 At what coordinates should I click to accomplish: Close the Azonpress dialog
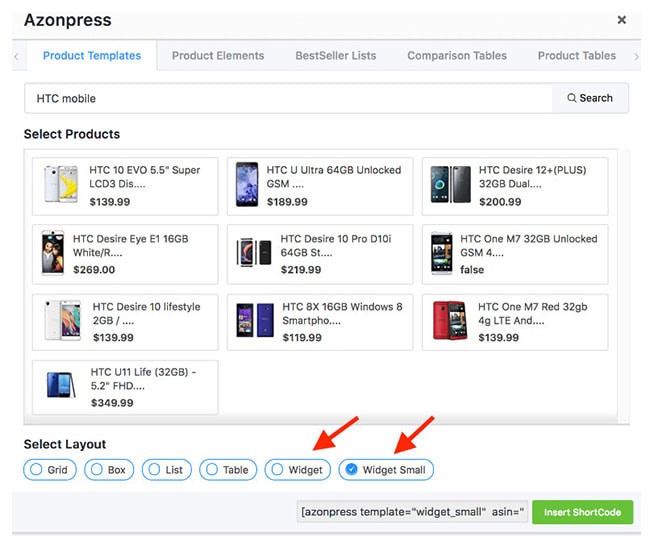coord(621,20)
